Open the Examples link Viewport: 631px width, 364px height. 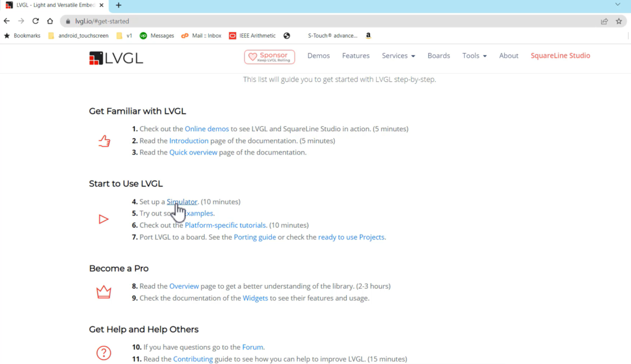click(x=200, y=213)
